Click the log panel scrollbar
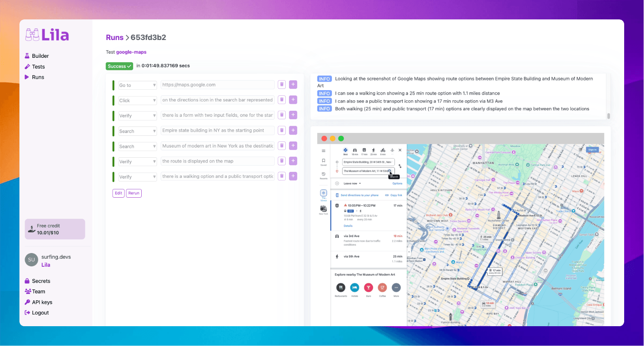 click(x=608, y=116)
